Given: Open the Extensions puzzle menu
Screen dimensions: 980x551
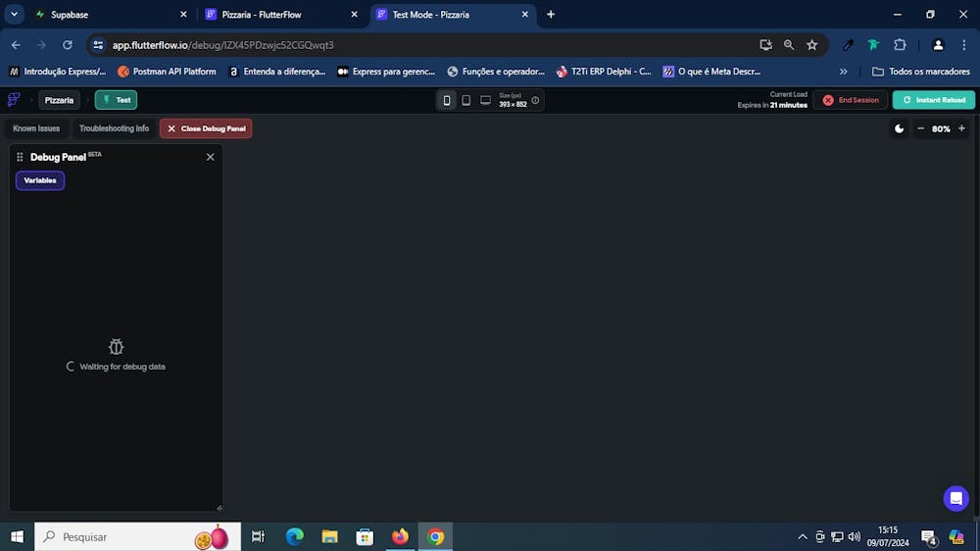Looking at the screenshot, I should pyautogui.click(x=900, y=45).
